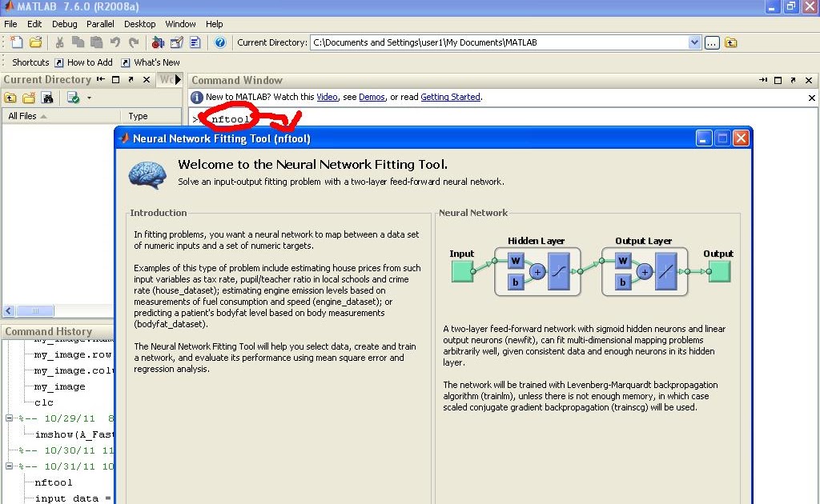
Task: Click the Type column header
Action: pos(151,116)
